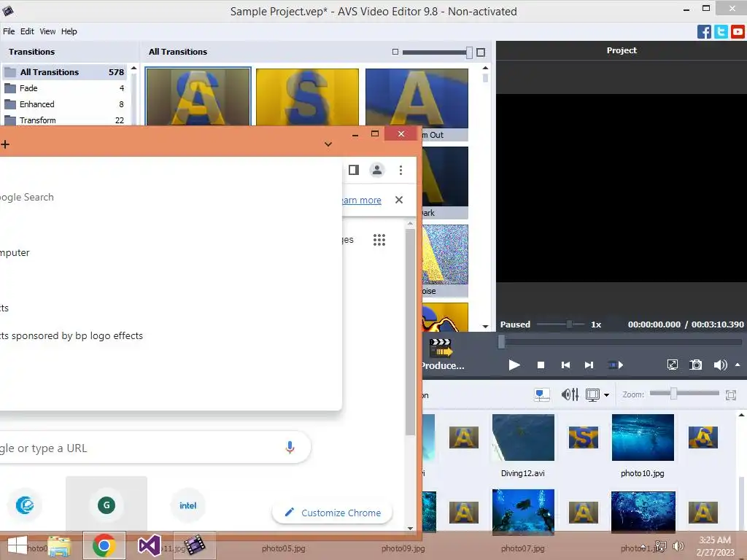Open Visual Studio from taskbar
Image resolution: width=747 pixels, height=560 pixels.
tap(149, 545)
